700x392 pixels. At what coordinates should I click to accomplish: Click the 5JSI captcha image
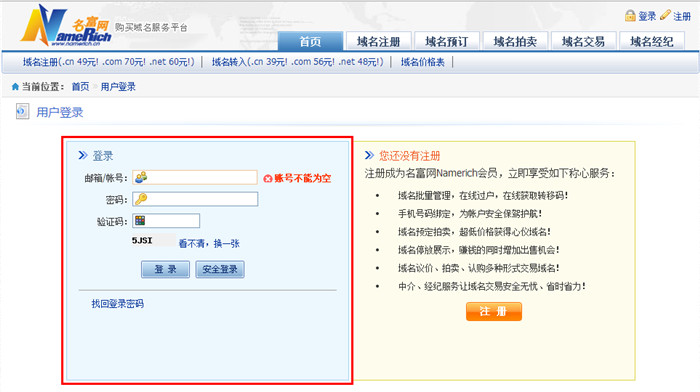153,240
